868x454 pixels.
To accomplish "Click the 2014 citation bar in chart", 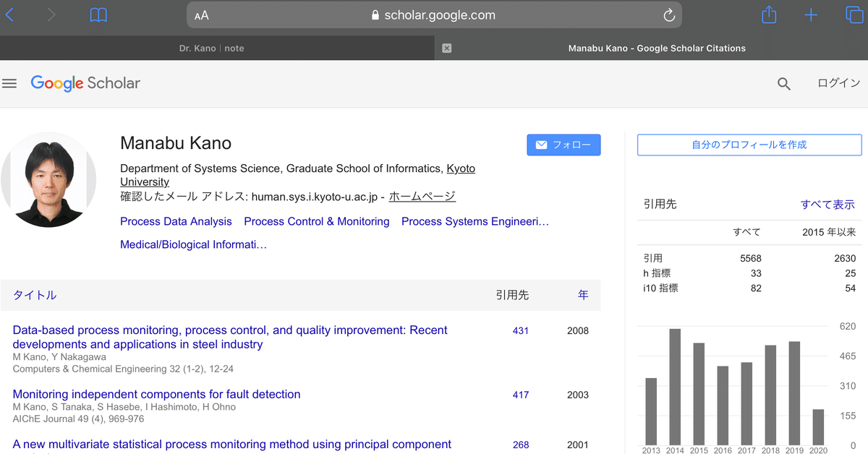I will pos(675,387).
